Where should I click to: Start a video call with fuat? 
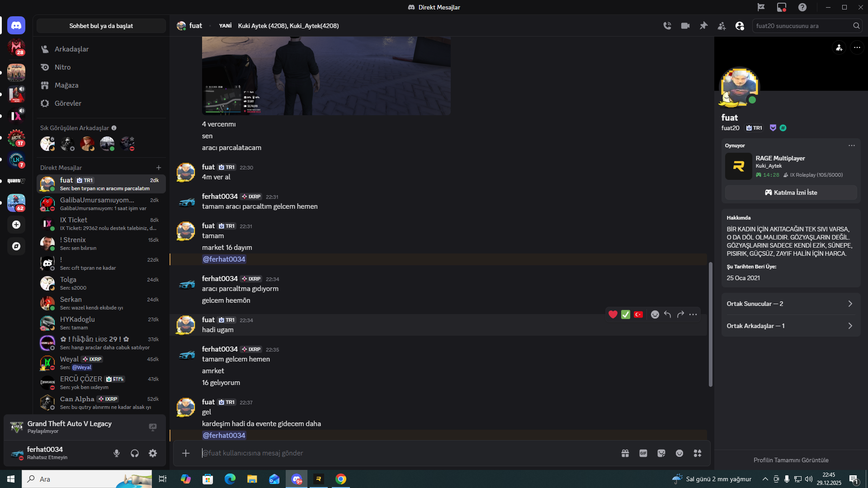pyautogui.click(x=685, y=26)
